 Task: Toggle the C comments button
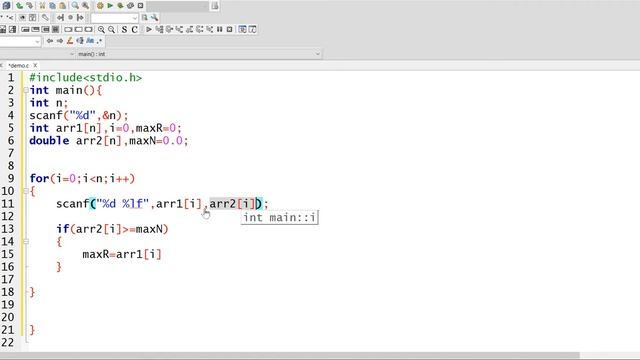(x=134, y=29)
